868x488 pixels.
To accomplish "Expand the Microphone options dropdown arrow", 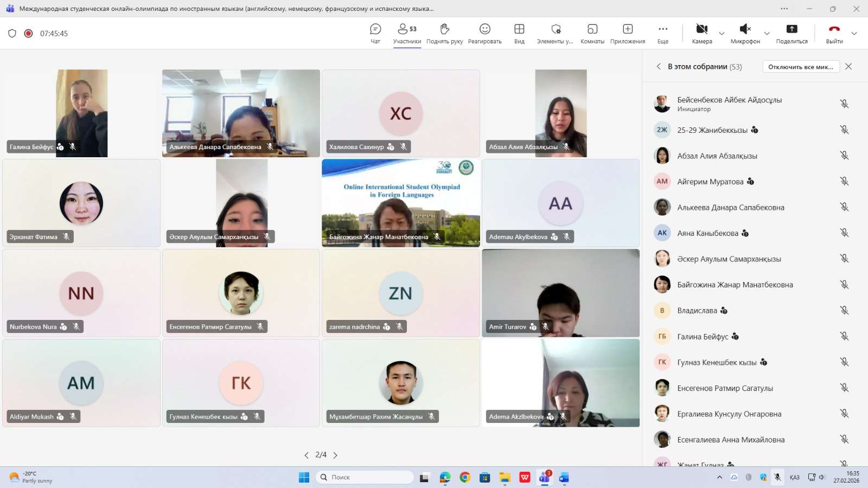I will (767, 34).
